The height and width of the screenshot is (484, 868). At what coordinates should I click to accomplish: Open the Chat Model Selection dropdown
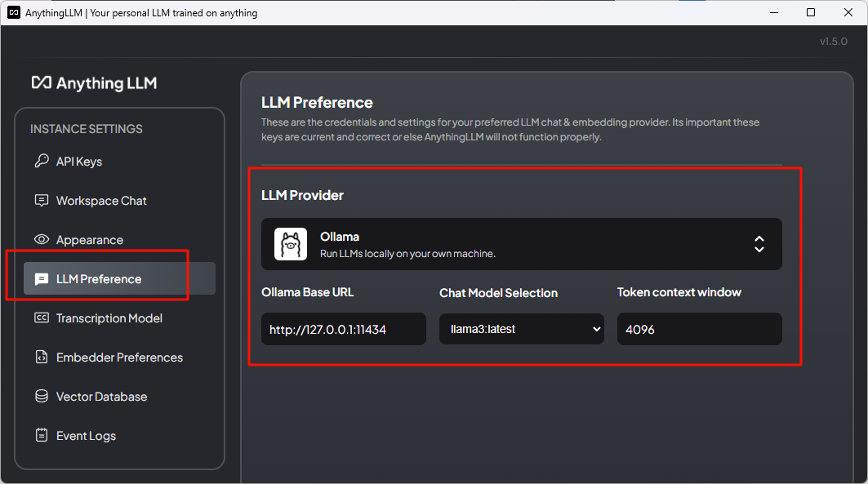[521, 329]
